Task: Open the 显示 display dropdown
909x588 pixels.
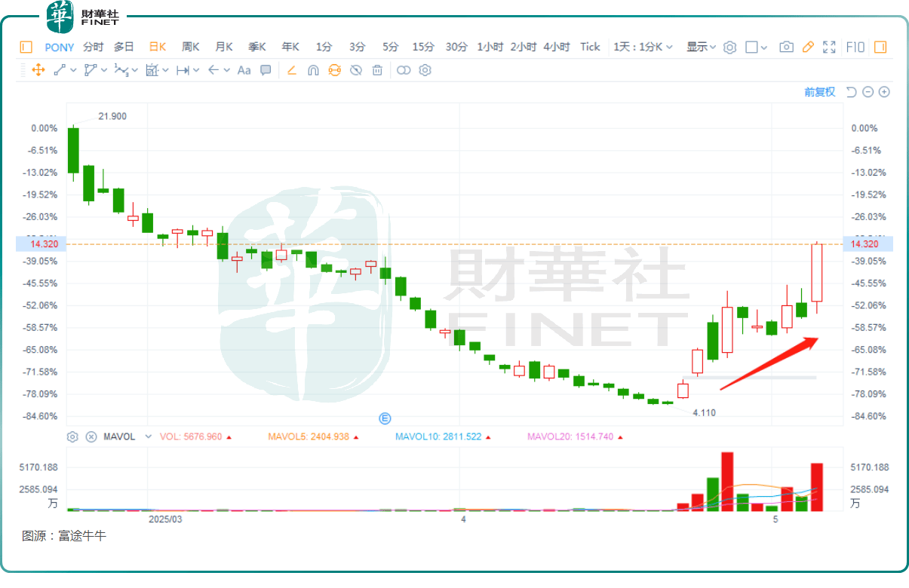Action: click(701, 47)
